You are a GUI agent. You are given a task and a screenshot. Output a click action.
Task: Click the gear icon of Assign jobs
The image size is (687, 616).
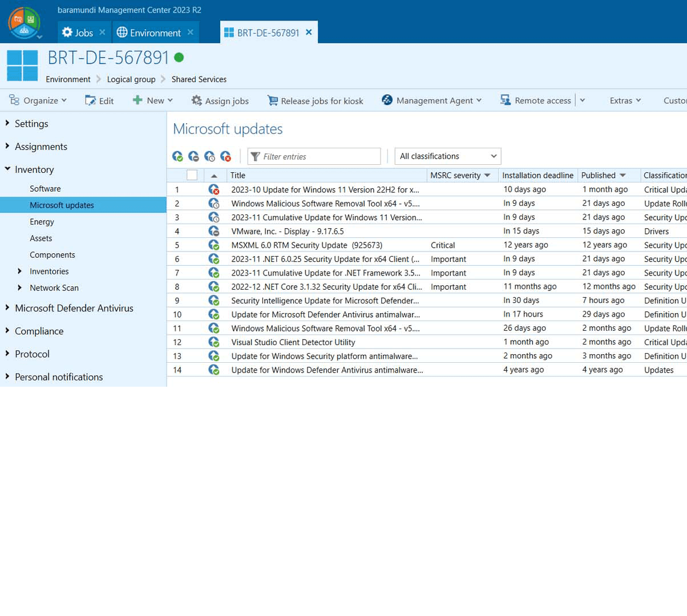coord(196,100)
